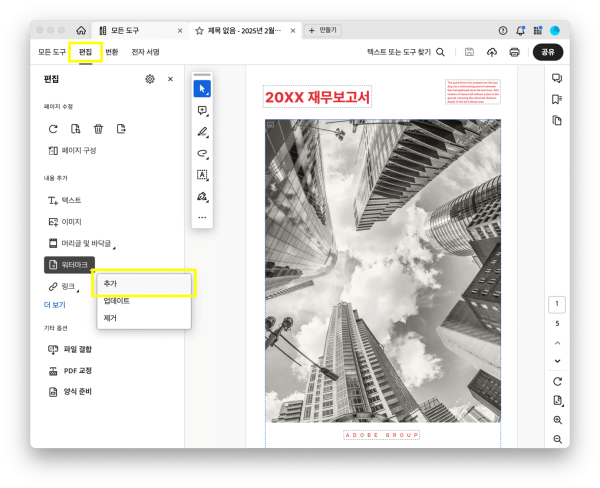The image size is (600, 488).
Task: Go to the Home icon tab
Action: click(81, 30)
